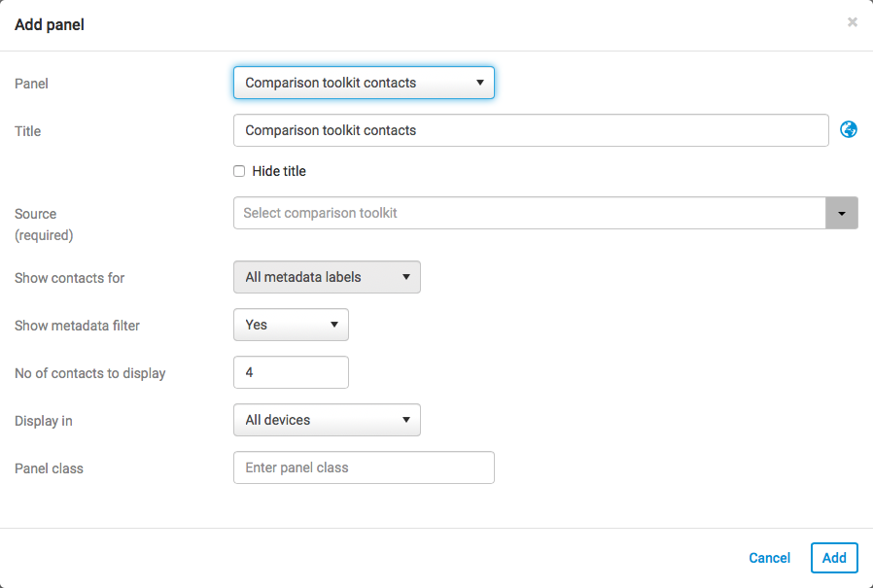Click the Source dropdown arrow button
This screenshot has height=588, width=873.
click(x=841, y=213)
